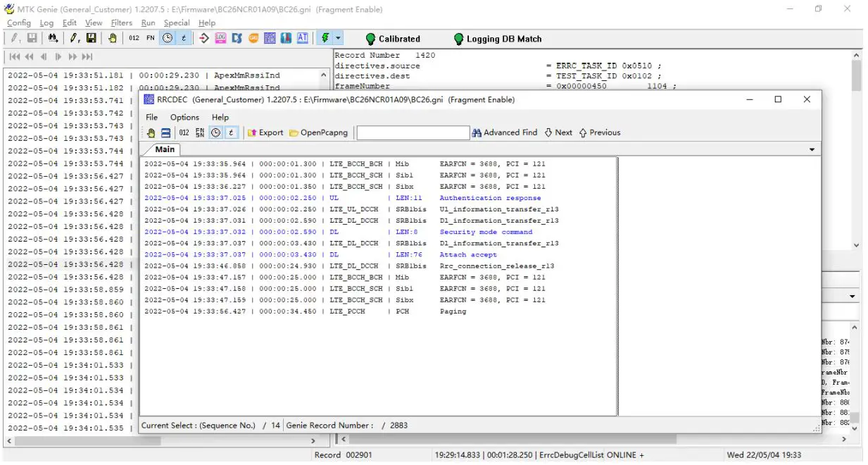Expand the tab list arrow in RRCDEC
The width and height of the screenshot is (868, 465).
coord(812,150)
